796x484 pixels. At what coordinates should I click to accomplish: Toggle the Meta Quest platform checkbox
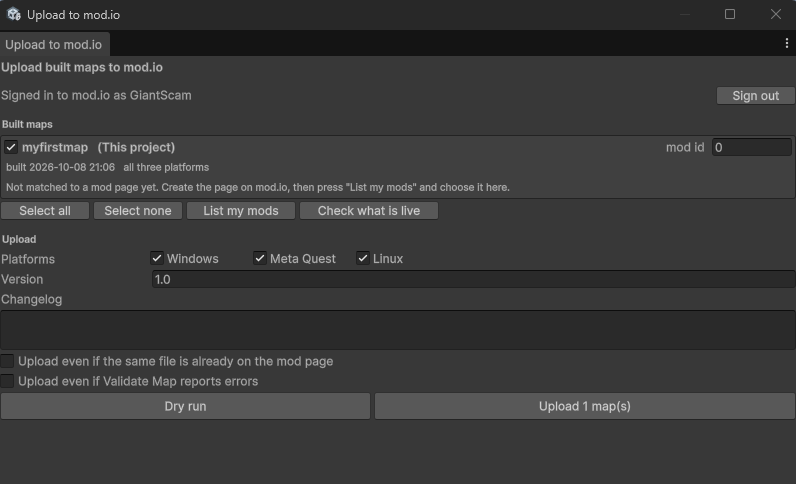259,258
